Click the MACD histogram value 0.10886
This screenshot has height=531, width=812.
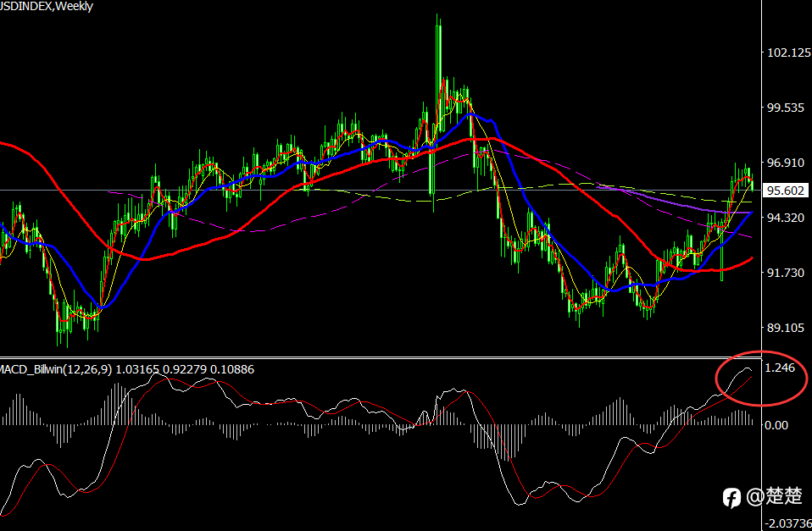pos(232,369)
